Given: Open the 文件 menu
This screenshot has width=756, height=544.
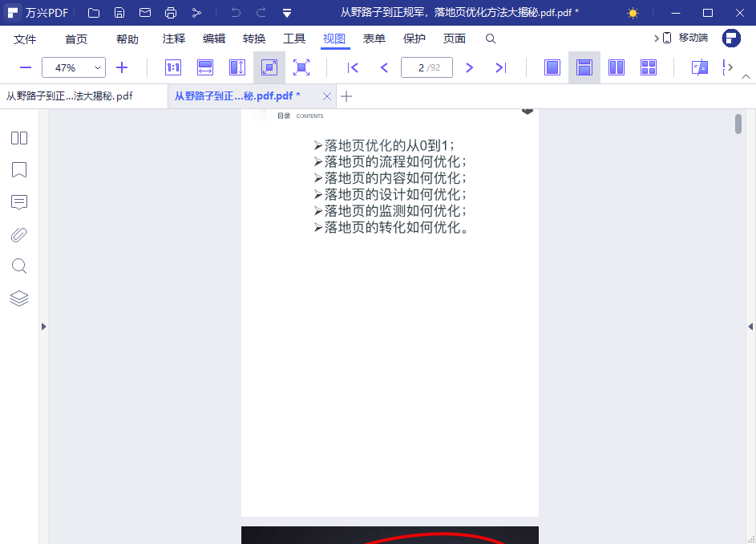Looking at the screenshot, I should tap(25, 39).
